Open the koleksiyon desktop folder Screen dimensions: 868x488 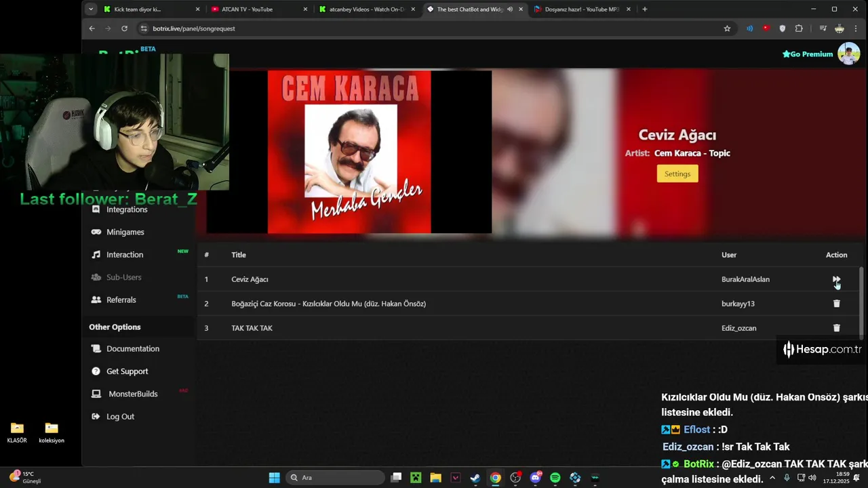pos(52,432)
